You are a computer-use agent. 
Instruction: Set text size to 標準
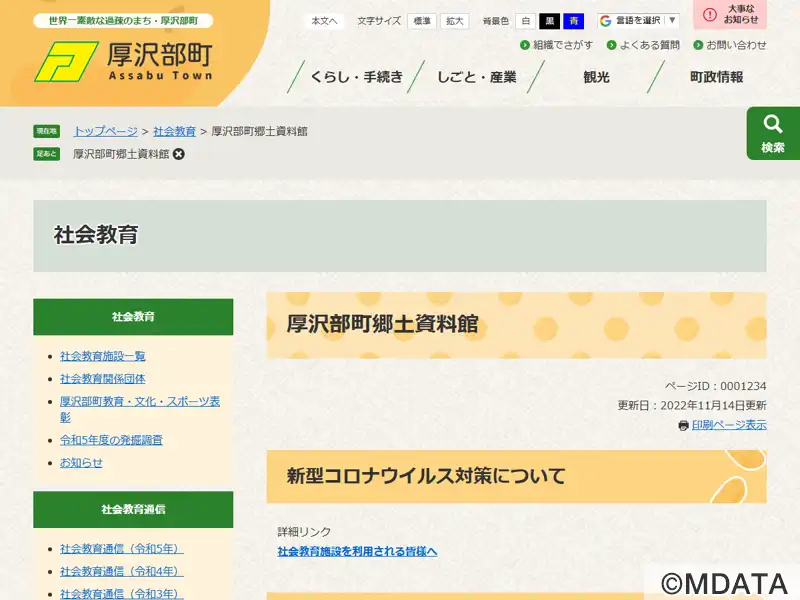tap(422, 21)
